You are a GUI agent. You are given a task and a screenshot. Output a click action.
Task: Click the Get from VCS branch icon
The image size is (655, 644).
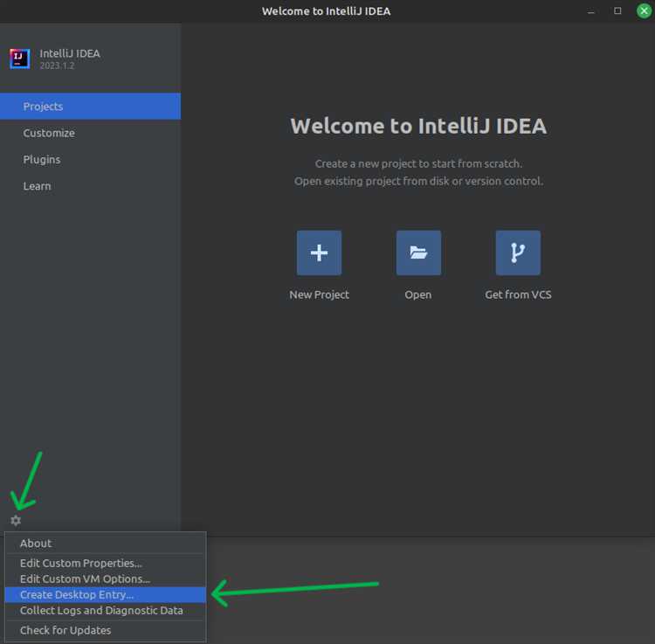point(518,253)
